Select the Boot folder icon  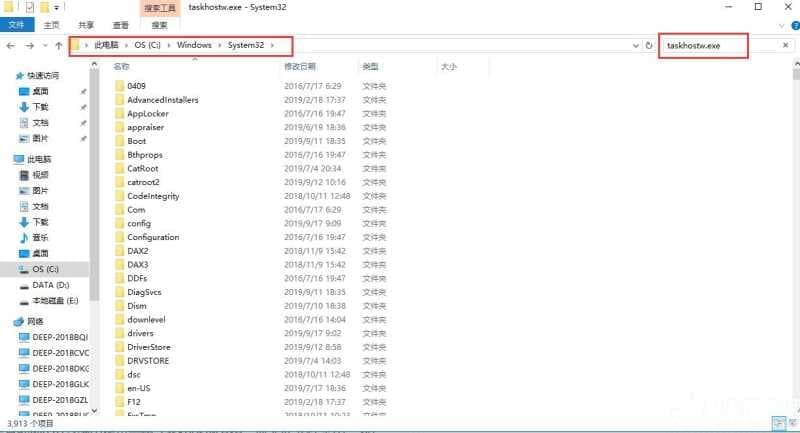(x=119, y=141)
